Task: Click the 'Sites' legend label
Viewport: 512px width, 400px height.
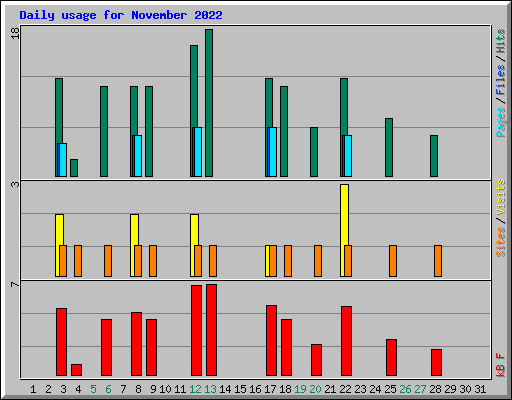Action: (x=501, y=242)
